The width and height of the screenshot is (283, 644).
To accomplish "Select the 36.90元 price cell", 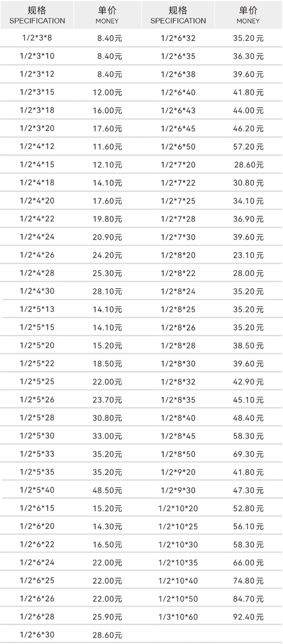I will click(x=248, y=219).
